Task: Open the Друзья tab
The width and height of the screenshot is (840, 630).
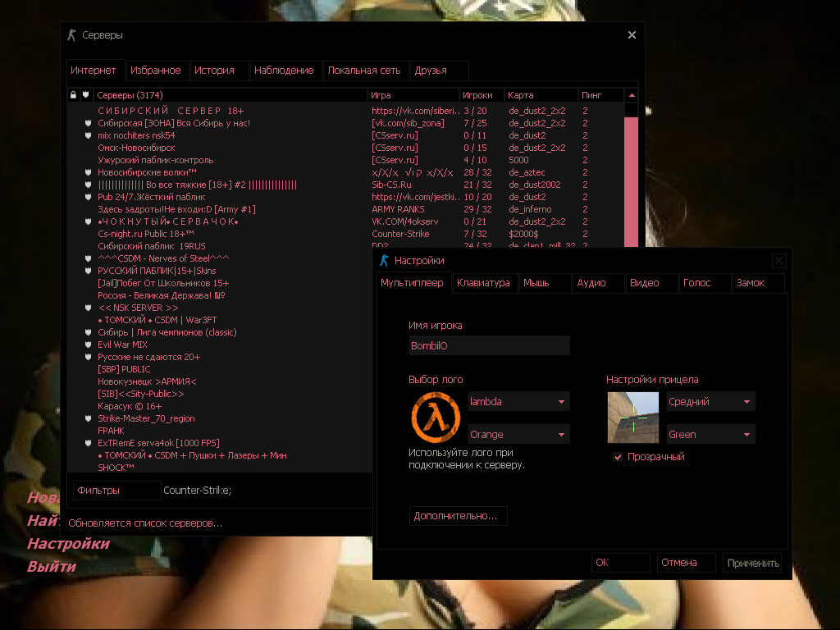Action: 439,71
